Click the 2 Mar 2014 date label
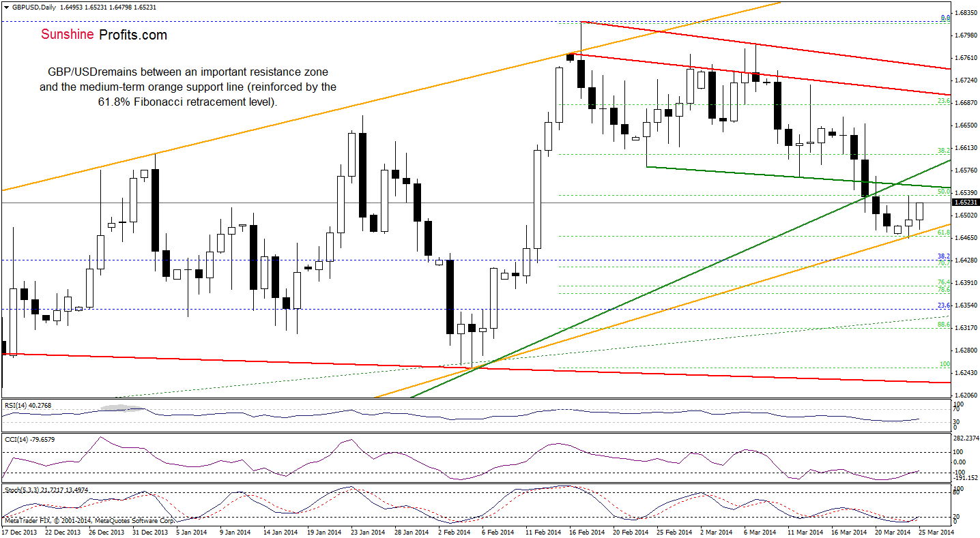The height and width of the screenshot is (538, 980). click(x=715, y=531)
